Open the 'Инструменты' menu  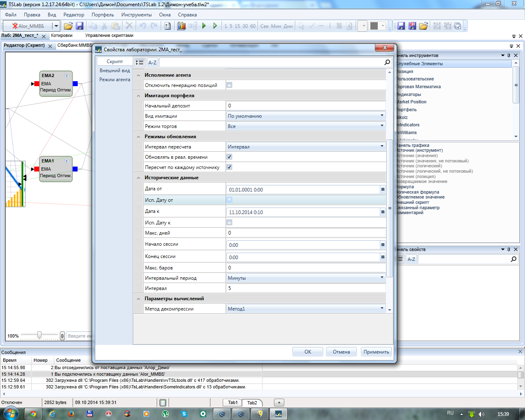point(136,15)
